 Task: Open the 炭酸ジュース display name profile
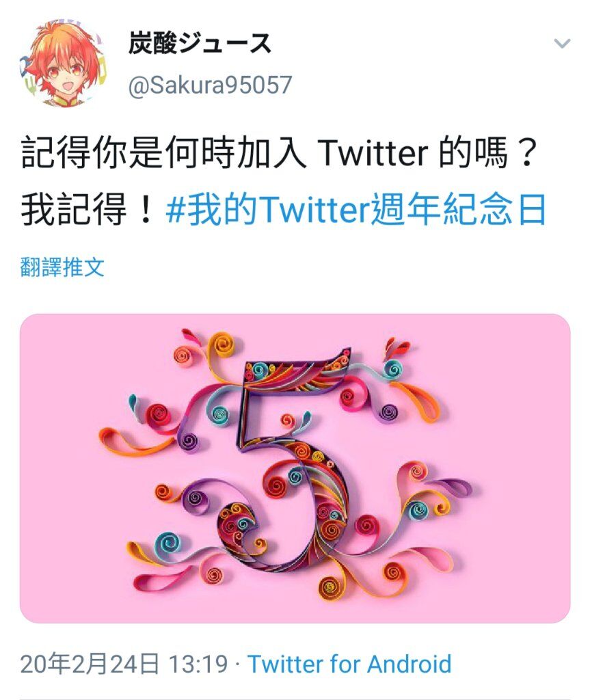(x=200, y=44)
